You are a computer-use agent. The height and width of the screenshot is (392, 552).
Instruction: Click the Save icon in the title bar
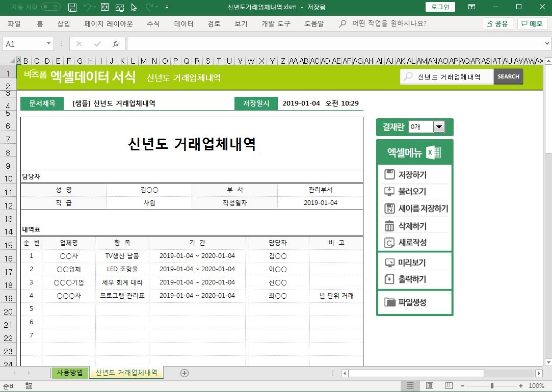72,7
